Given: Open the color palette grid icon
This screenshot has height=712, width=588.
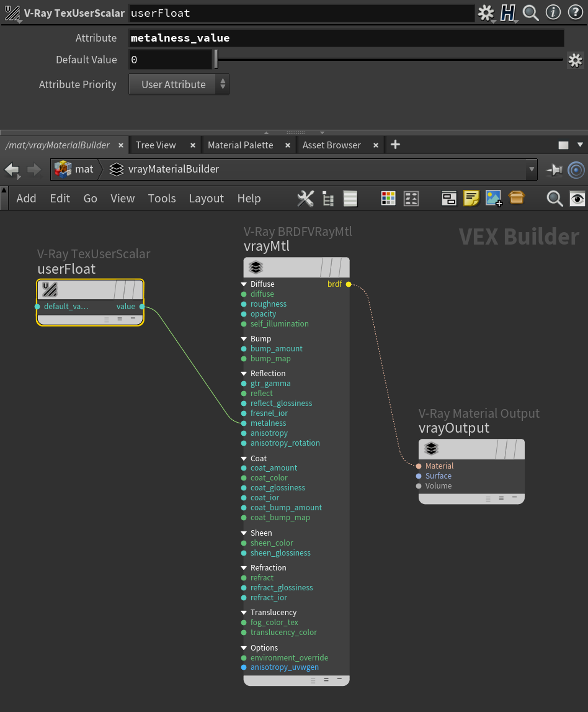Looking at the screenshot, I should tap(388, 199).
